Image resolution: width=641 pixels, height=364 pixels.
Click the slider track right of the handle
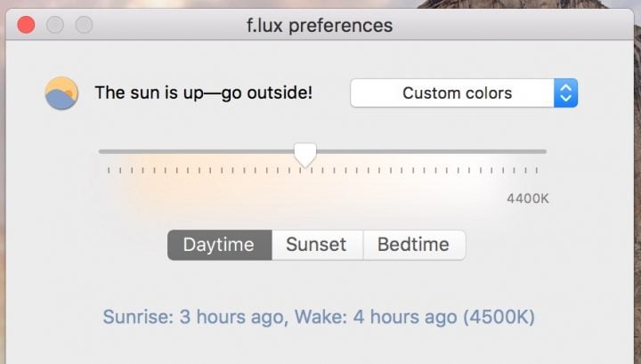tap(432, 151)
